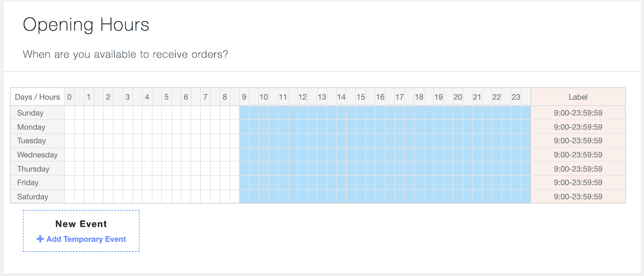Select Friday's 9:00-23:59:59 label cell
The width and height of the screenshot is (644, 276).
578,182
